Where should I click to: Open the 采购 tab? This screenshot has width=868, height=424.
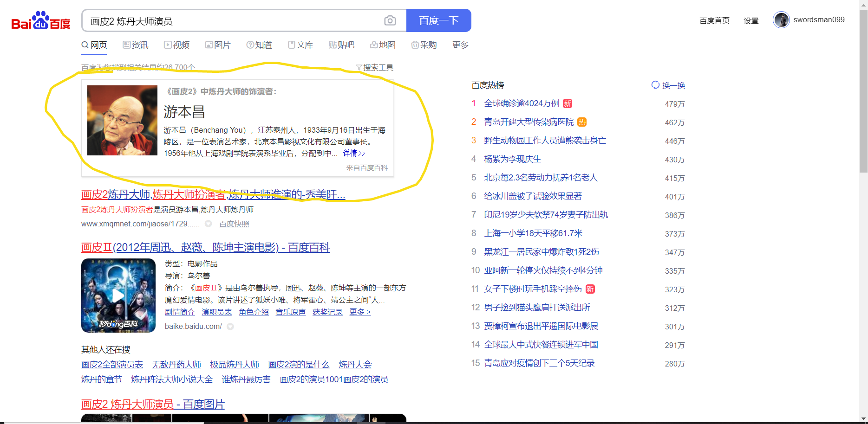(424, 45)
